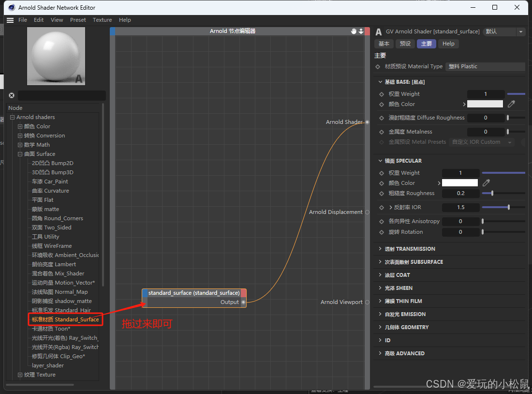Open the 默认 mode dropdown
Viewport: 532px width, 394px height.
click(504, 31)
